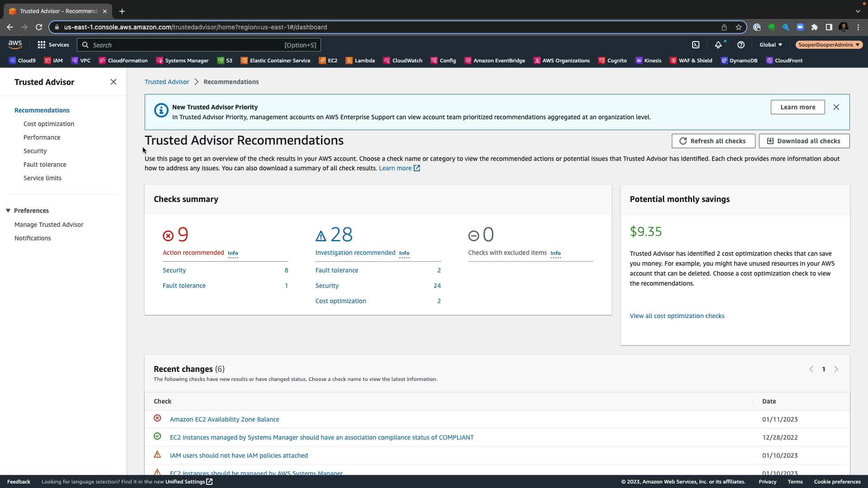Go to next page of Recent changes
868x488 pixels.
pos(836,369)
